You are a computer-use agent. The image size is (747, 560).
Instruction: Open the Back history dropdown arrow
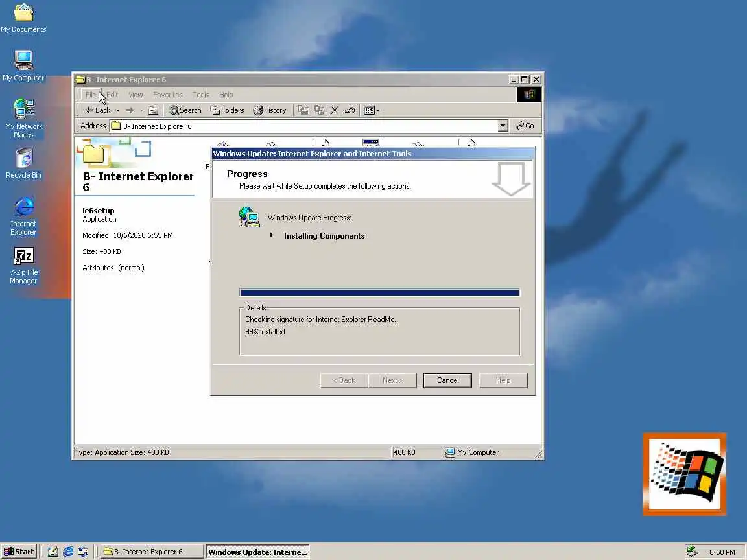117,110
